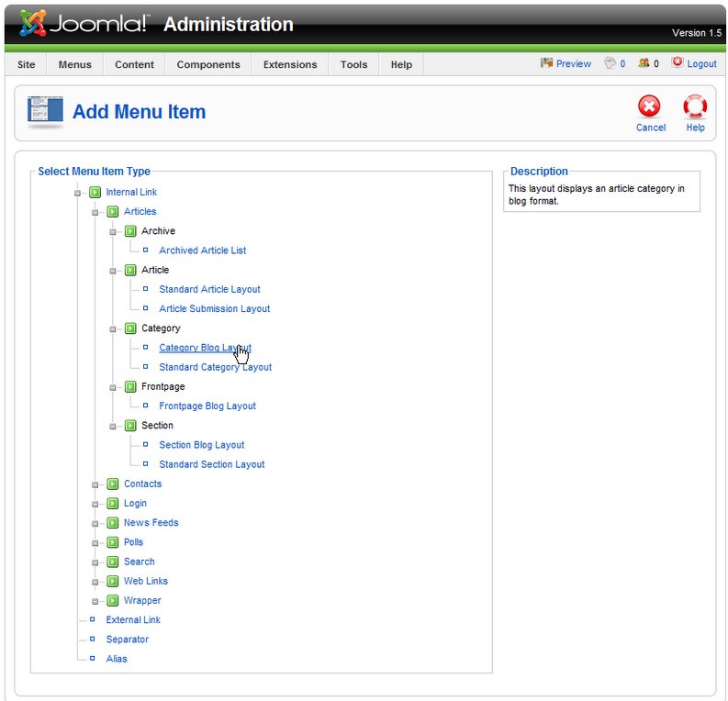Click the Add Menu Item header icon
Screen dimensions: 728x701
pyautogui.click(x=45, y=112)
